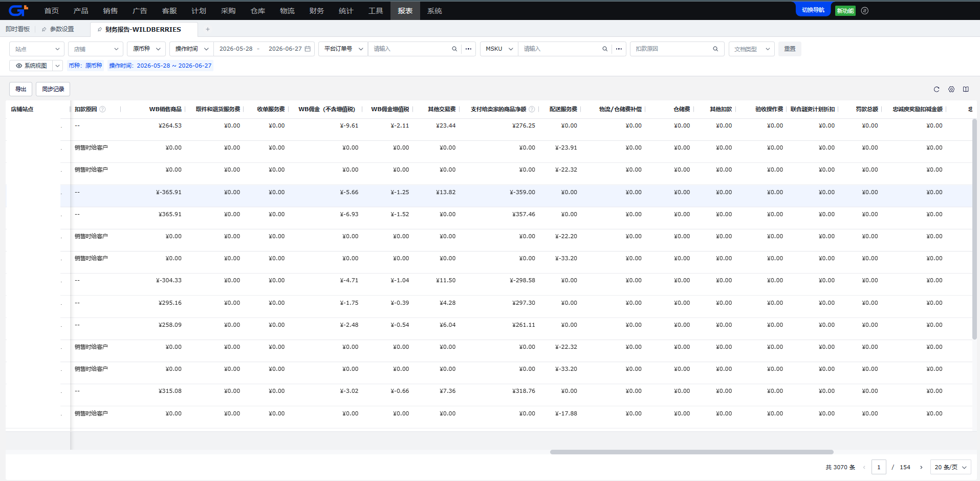Viewport: 980px width, 481px height.
Task: Open more options beside MSKU search
Action: coord(619,49)
